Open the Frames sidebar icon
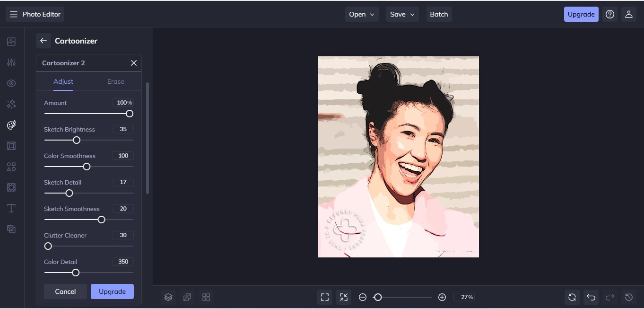Image resolution: width=644 pixels, height=309 pixels. tap(11, 146)
